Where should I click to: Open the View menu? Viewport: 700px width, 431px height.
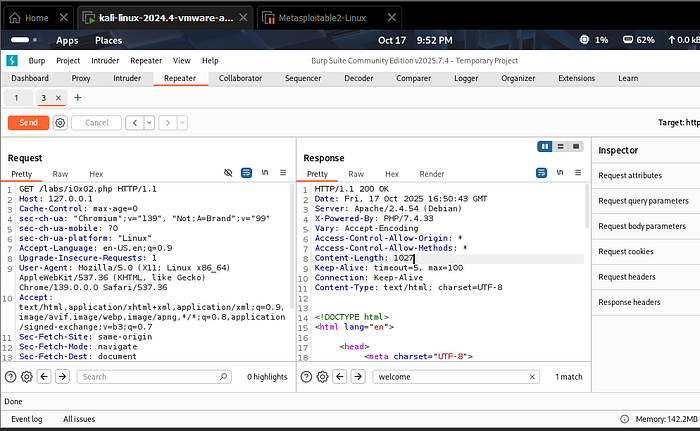(181, 61)
